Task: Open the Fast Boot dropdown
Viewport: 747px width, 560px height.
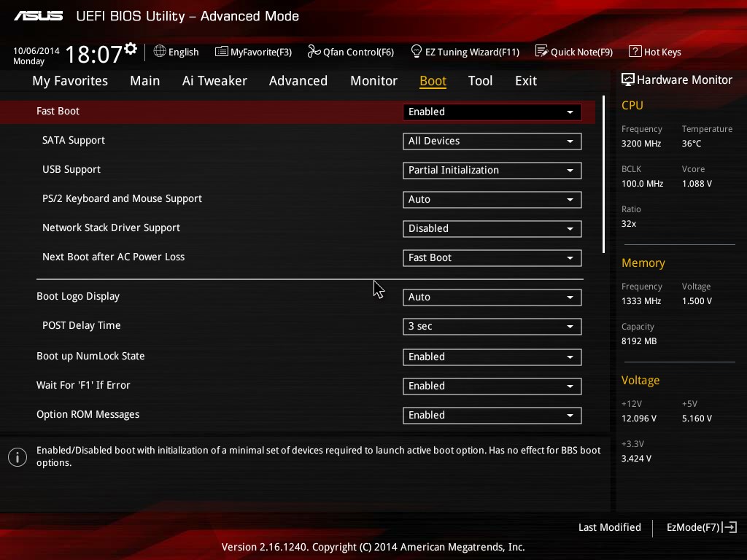Action: 492,112
